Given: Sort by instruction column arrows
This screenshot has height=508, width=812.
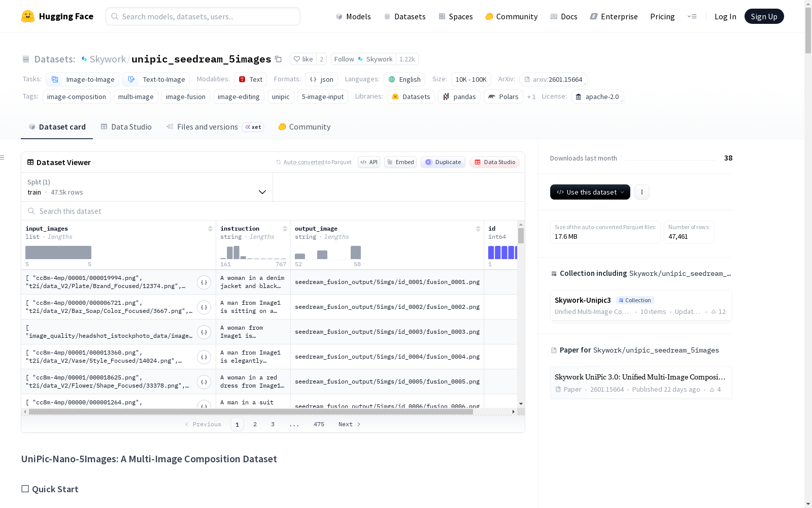Looking at the screenshot, I should pyautogui.click(x=285, y=229).
